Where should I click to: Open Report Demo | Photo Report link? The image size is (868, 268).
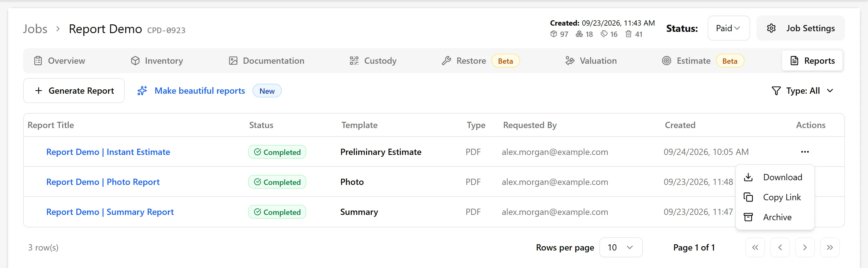[x=103, y=182]
